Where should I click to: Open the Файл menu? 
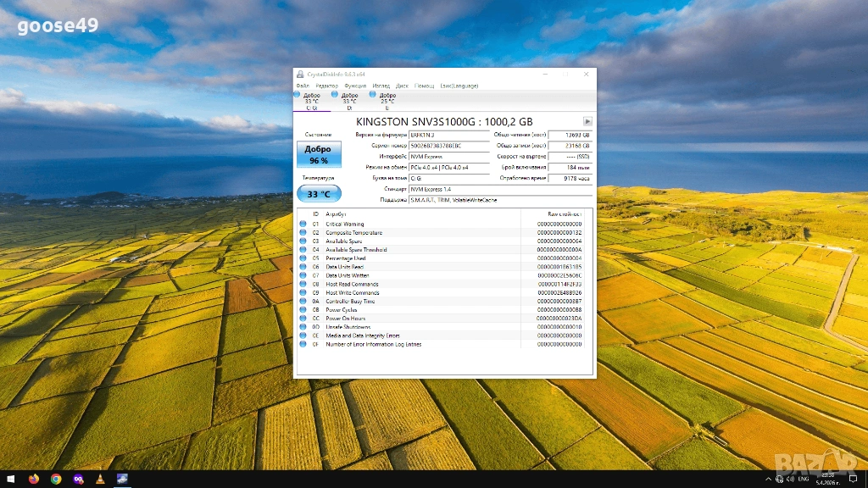303,86
